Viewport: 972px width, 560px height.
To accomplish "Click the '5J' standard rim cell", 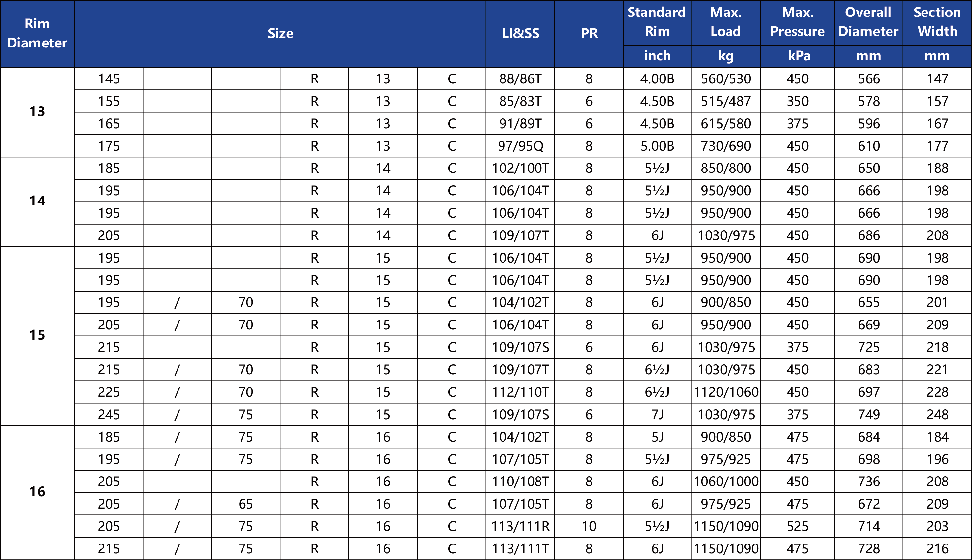I will (x=657, y=437).
